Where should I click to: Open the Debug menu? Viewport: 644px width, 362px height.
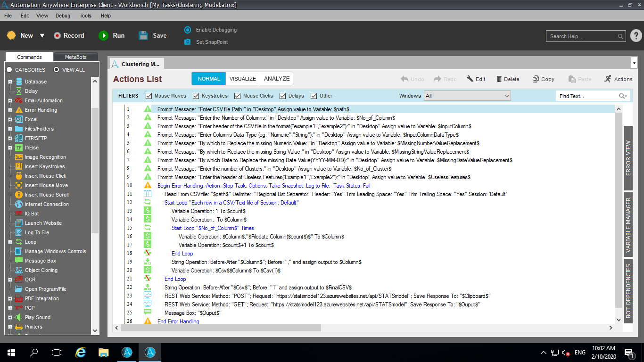(x=63, y=16)
